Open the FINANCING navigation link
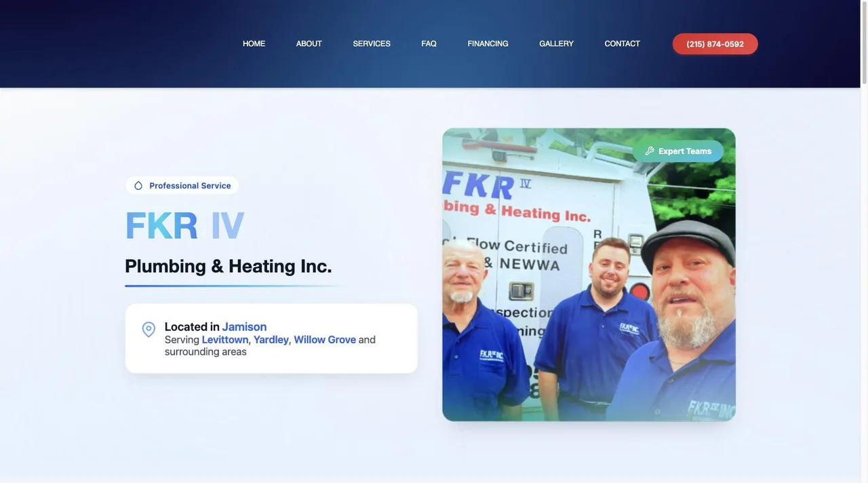This screenshot has height=483, width=868. tap(488, 43)
